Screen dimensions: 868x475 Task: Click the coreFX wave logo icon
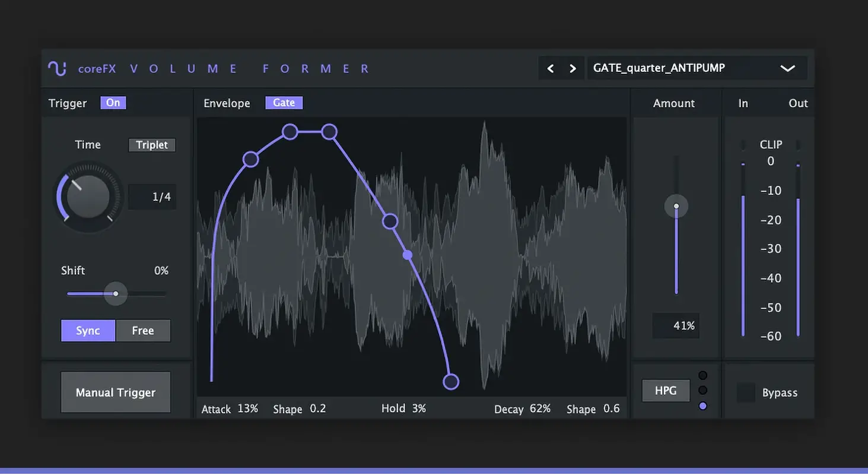(57, 68)
